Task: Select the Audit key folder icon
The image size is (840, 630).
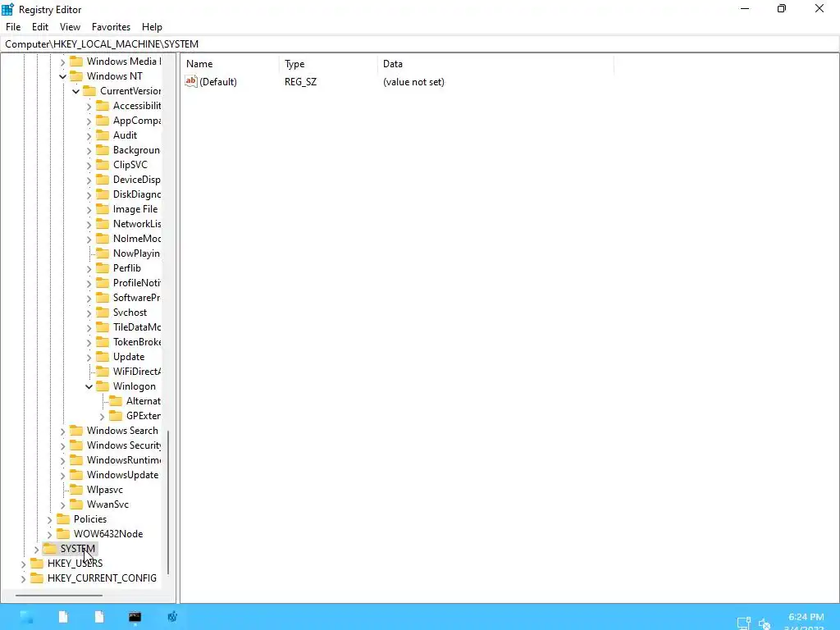Action: point(103,135)
